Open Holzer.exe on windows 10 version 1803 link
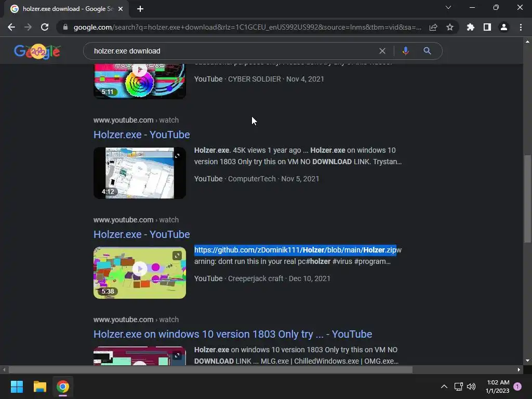532x399 pixels. pos(233,334)
